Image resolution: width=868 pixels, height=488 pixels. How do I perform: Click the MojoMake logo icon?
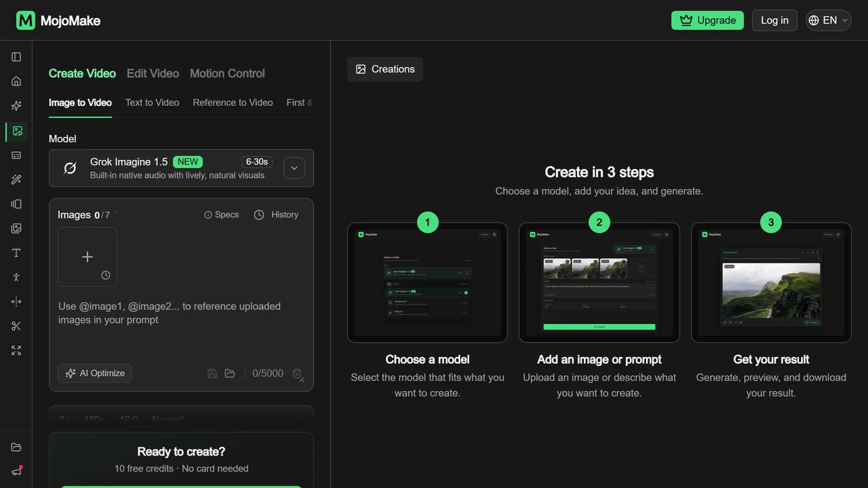tap(26, 20)
